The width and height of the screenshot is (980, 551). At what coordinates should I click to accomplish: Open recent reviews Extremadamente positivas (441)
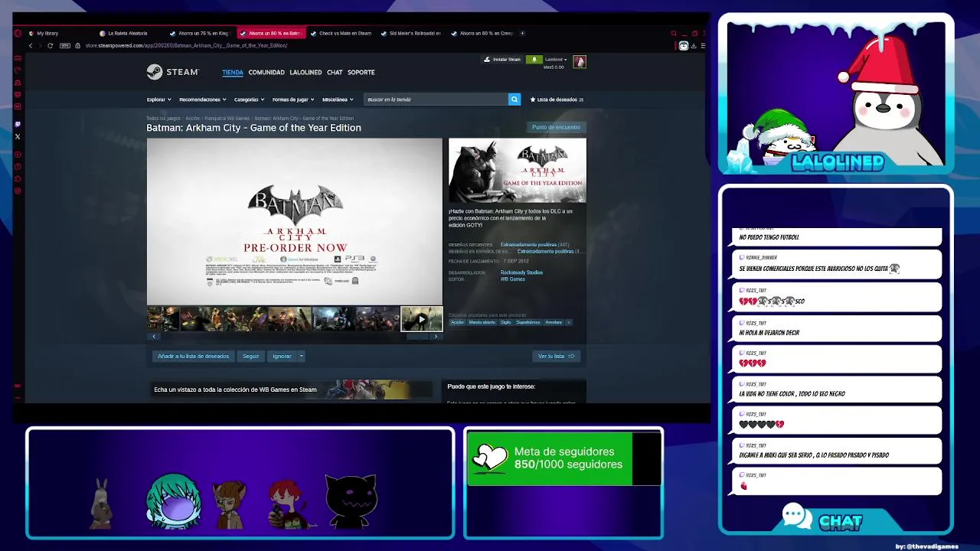coord(534,245)
